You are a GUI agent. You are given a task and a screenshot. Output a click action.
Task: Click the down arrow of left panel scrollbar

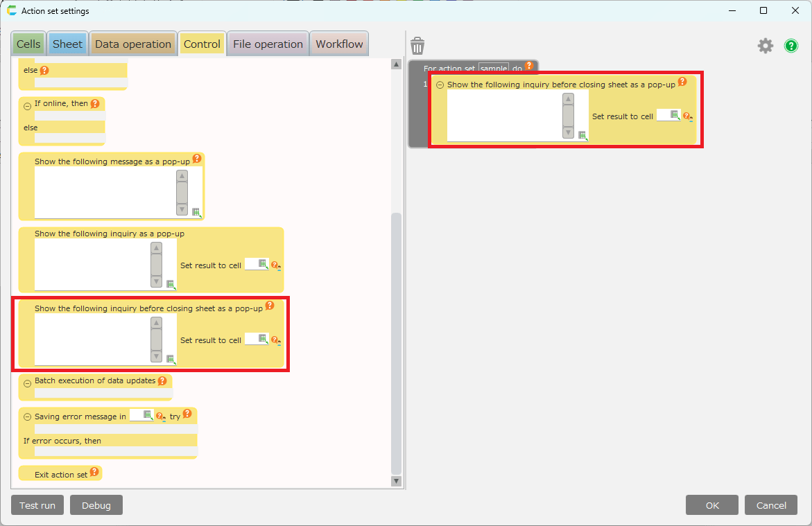point(397,481)
